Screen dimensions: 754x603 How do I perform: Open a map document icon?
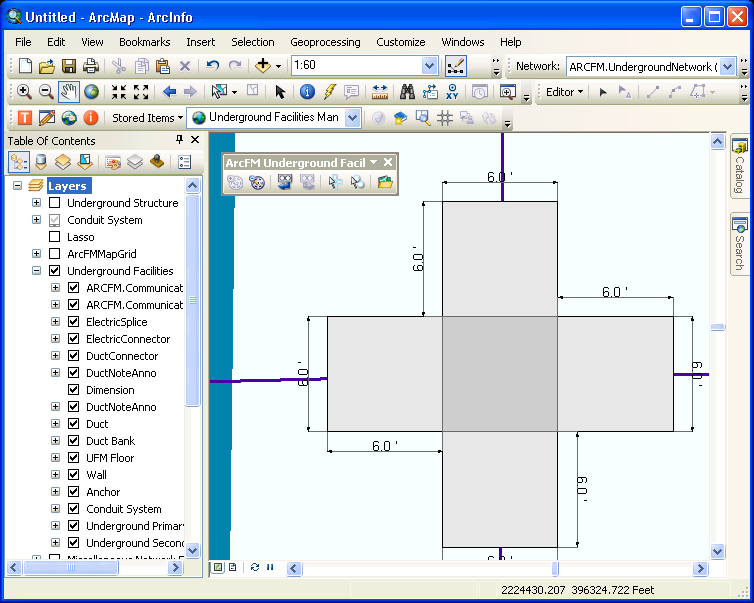47,66
